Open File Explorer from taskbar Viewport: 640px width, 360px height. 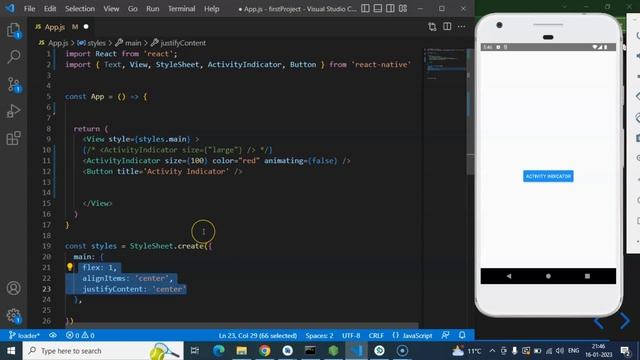242,351
